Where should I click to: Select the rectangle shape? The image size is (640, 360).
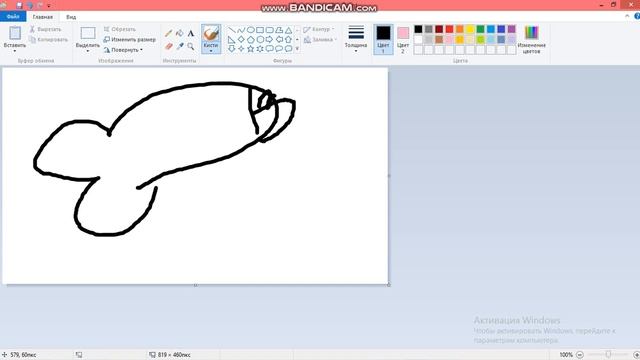260,30
